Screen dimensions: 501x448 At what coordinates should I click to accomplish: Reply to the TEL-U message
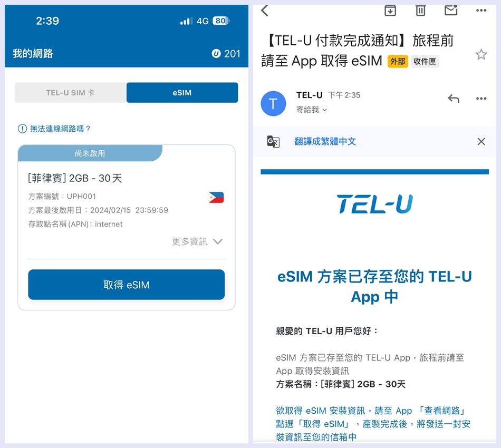coord(454,99)
